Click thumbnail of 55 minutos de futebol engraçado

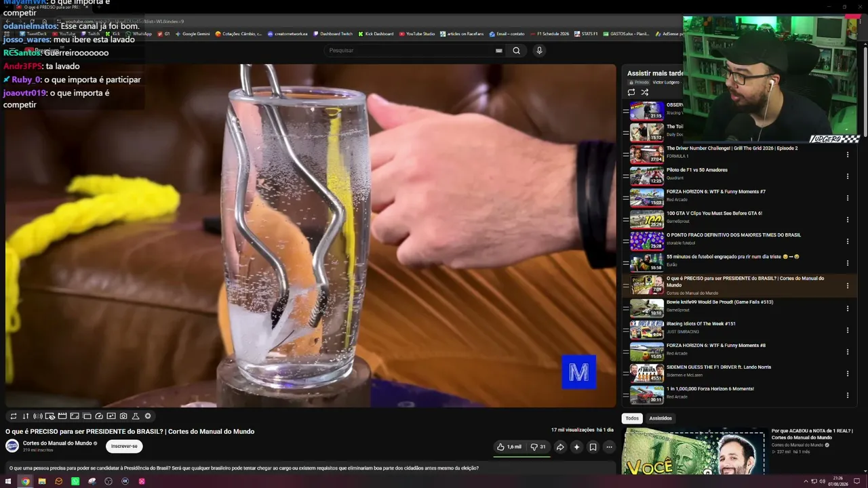click(647, 262)
